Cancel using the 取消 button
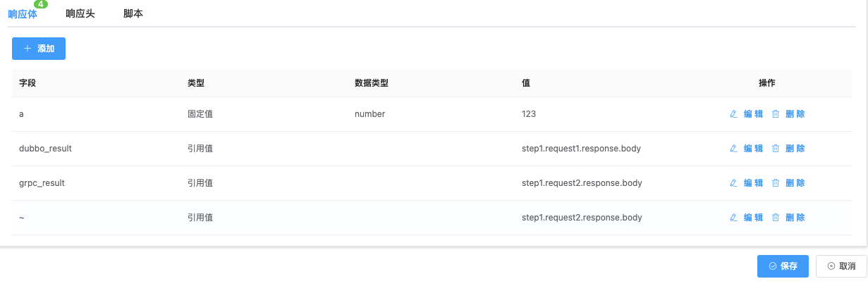Viewport: 868px width, 286px height. pyautogui.click(x=841, y=266)
